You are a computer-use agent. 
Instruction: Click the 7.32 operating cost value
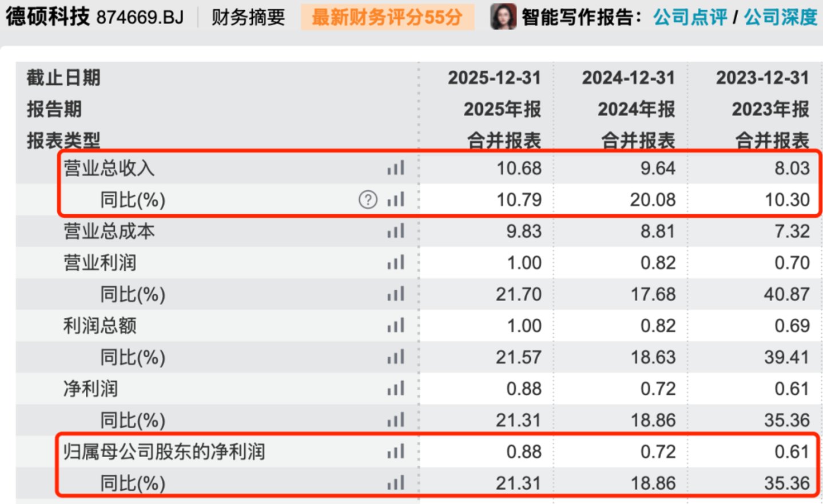pos(792,231)
